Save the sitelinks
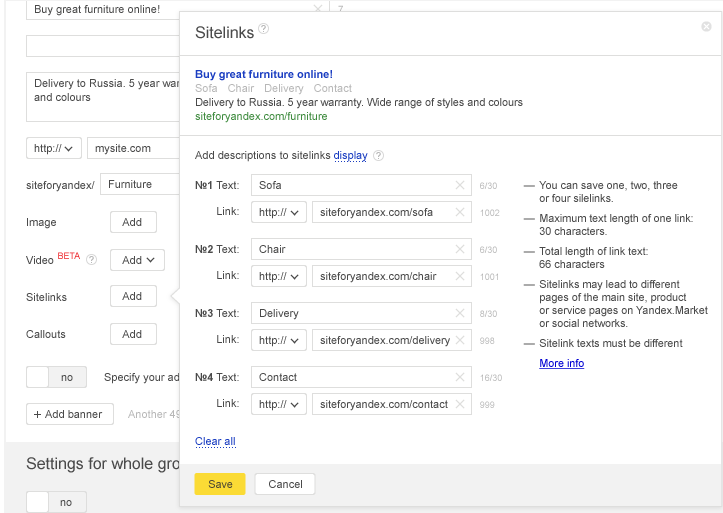Image resolution: width=723 pixels, height=513 pixels. click(x=220, y=484)
